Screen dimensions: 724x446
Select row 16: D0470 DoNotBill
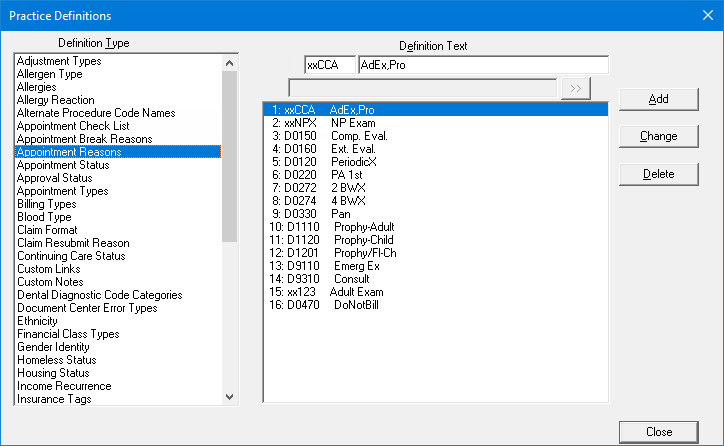[x=436, y=305]
